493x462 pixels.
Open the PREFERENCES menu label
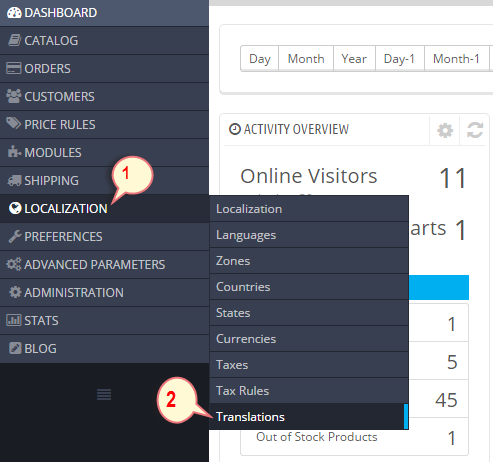point(63,237)
